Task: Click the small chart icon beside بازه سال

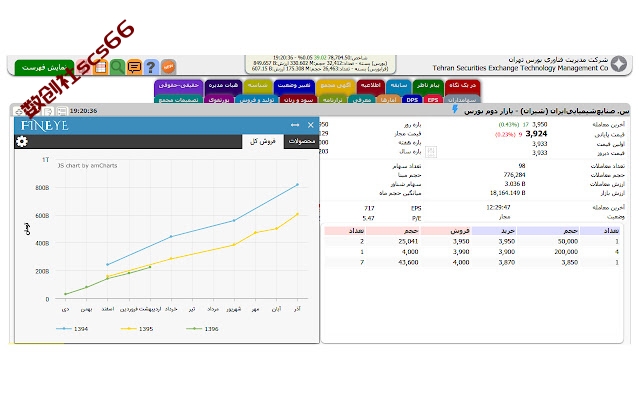Action: tap(431, 152)
